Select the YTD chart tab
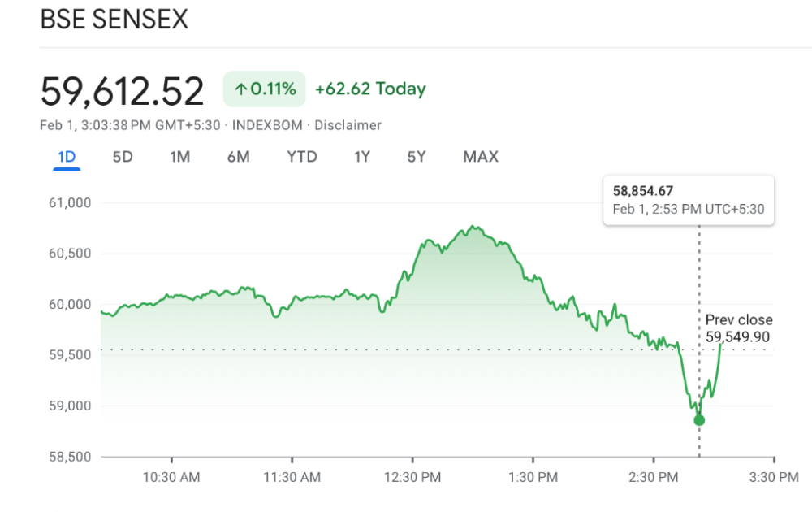The height and width of the screenshot is (512, 812). point(302,157)
